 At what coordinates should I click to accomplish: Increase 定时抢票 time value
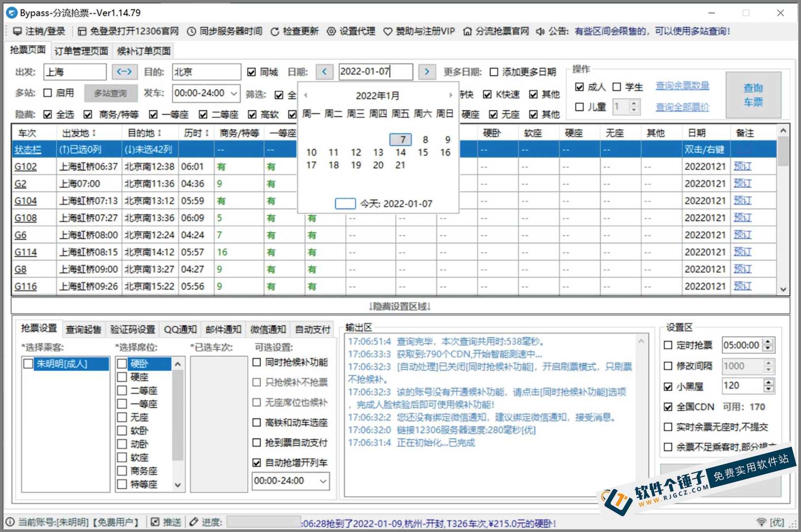(768, 342)
